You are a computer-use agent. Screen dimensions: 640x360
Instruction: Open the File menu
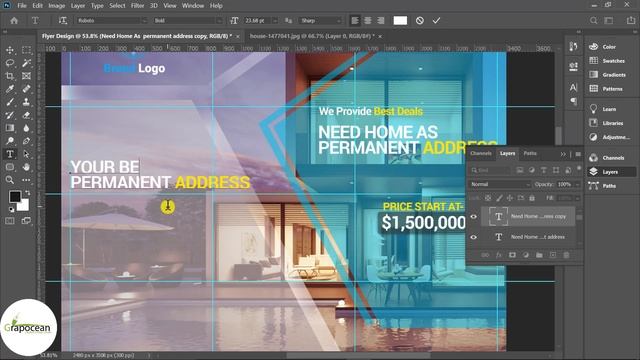pyautogui.click(x=22, y=6)
